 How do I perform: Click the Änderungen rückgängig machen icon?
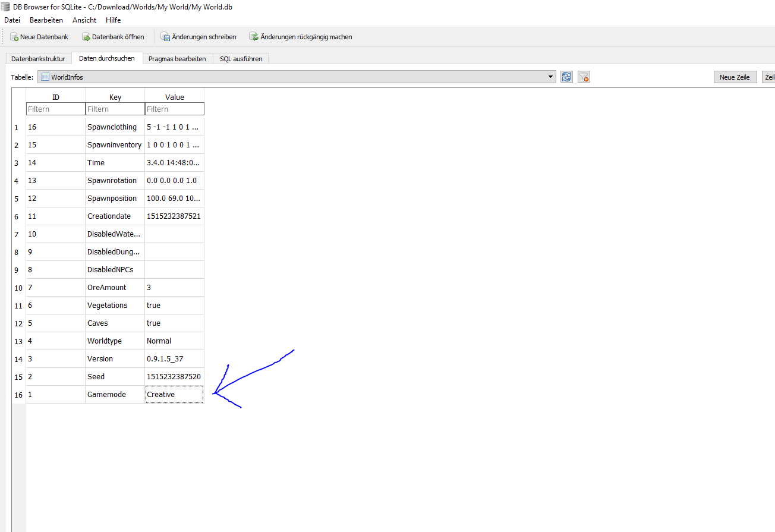(x=254, y=37)
